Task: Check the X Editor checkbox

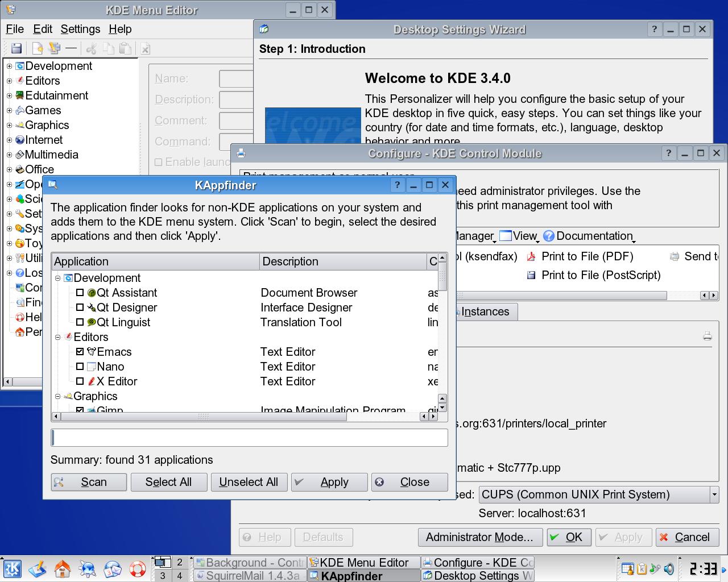Action: click(80, 381)
